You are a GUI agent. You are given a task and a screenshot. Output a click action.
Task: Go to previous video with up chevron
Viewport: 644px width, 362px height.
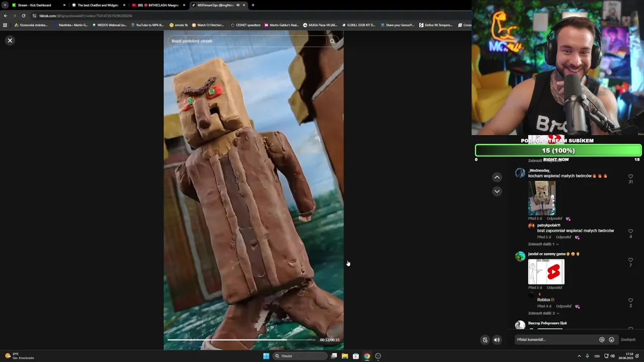coord(497,177)
